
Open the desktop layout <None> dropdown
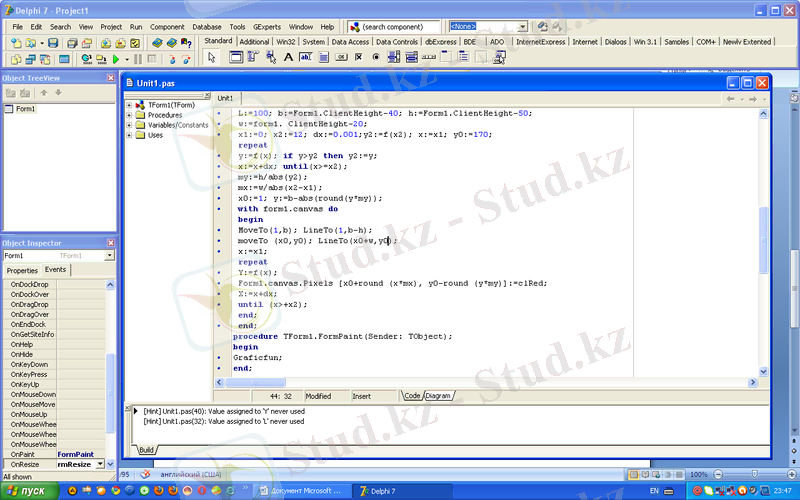(522, 26)
